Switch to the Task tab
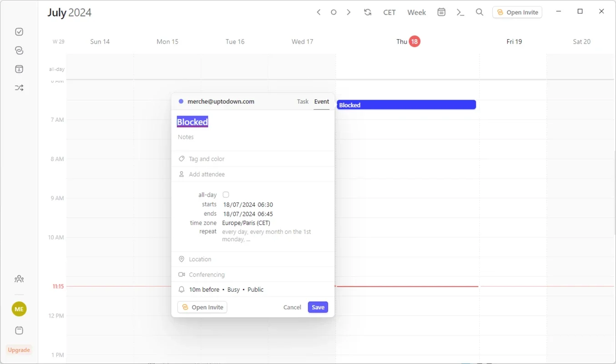This screenshot has width=616, height=364. pos(303,101)
